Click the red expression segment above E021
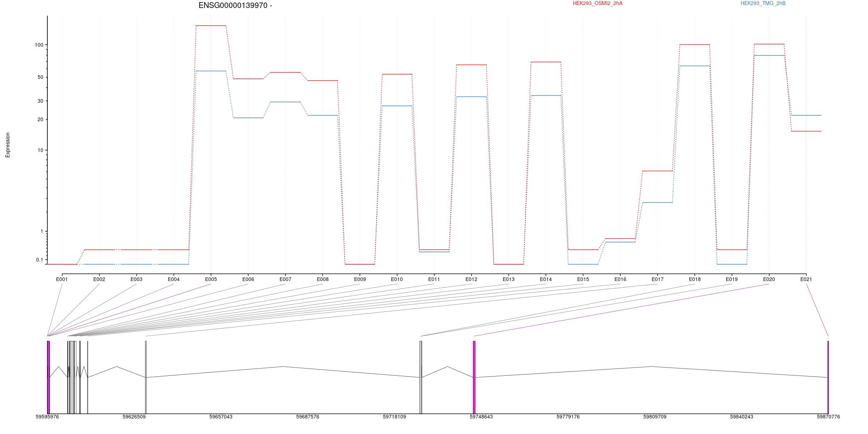Viewport: 868px width, 434px height. [806, 131]
